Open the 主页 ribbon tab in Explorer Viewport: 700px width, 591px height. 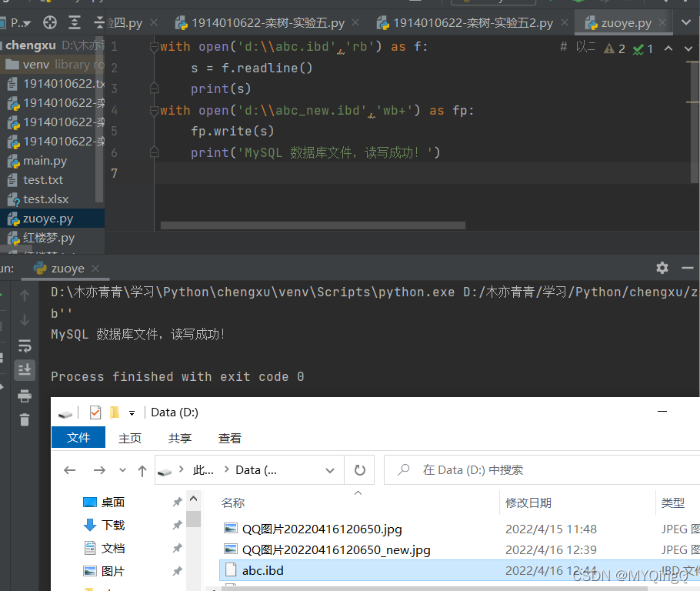coord(130,438)
